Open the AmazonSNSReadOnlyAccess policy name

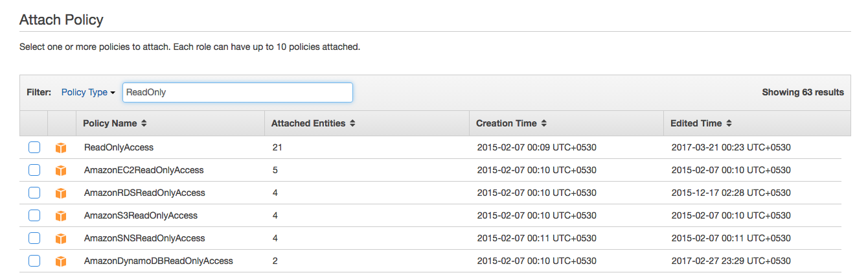click(144, 238)
